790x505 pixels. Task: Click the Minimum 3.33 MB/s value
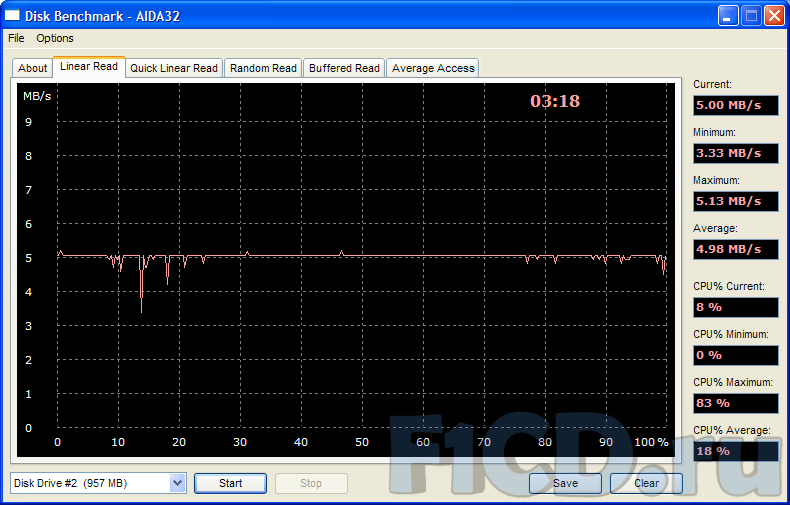(736, 153)
